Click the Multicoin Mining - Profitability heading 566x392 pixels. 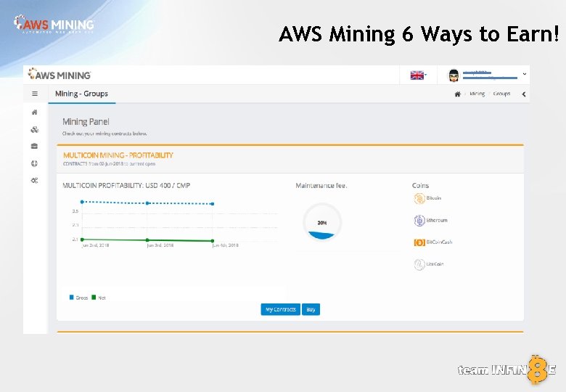[x=118, y=155]
